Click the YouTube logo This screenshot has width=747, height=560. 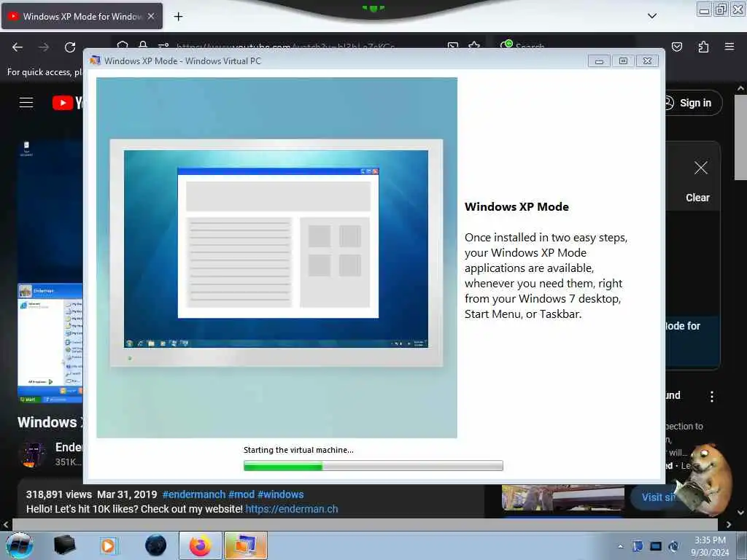point(67,102)
